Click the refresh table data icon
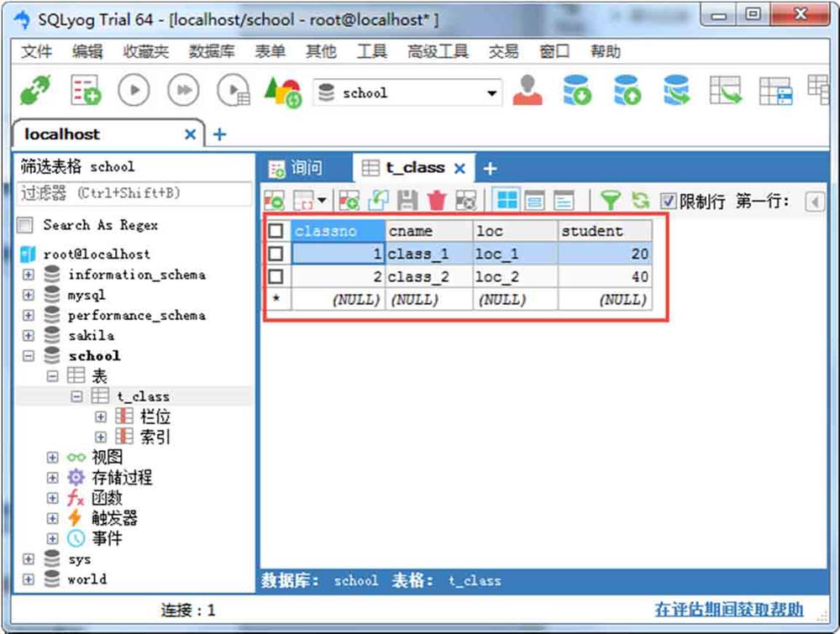Screen dimensions: 840x634 (639, 201)
